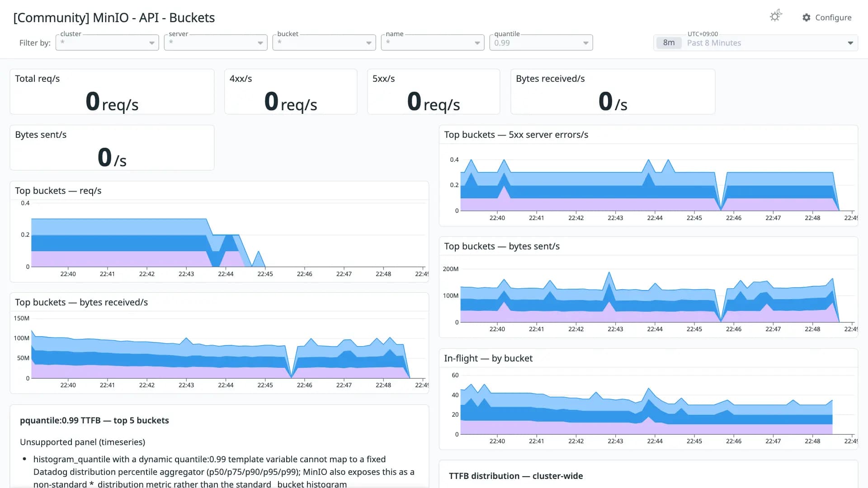Open the Past 8 Minutes time range dropdown

click(x=755, y=43)
